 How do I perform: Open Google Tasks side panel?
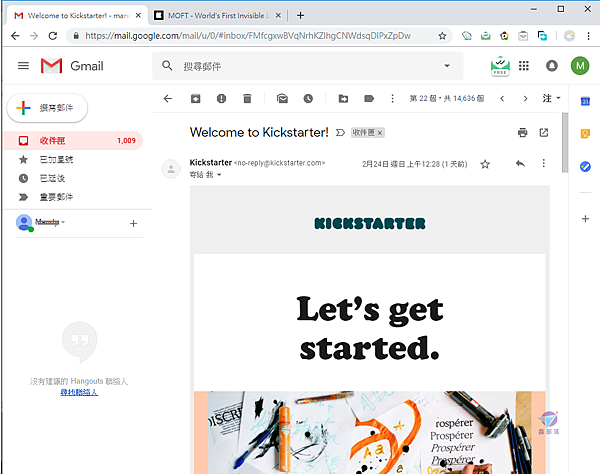585,166
